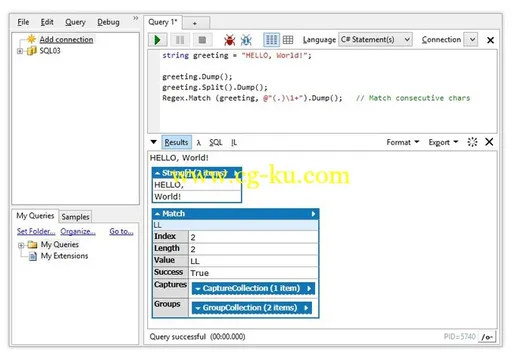Click the blue bug debug icon
Image resolution: width=512 pixels, height=360 pixels.
click(246, 40)
